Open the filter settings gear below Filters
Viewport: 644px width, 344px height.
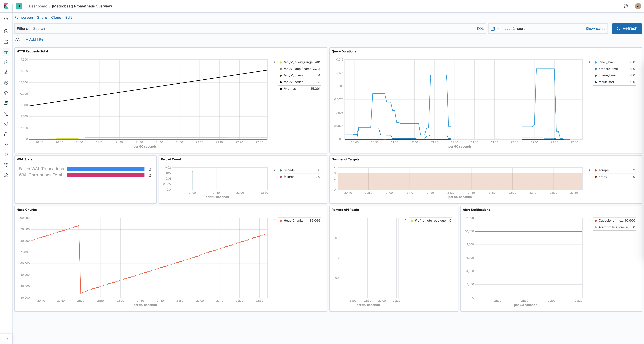coord(17,39)
